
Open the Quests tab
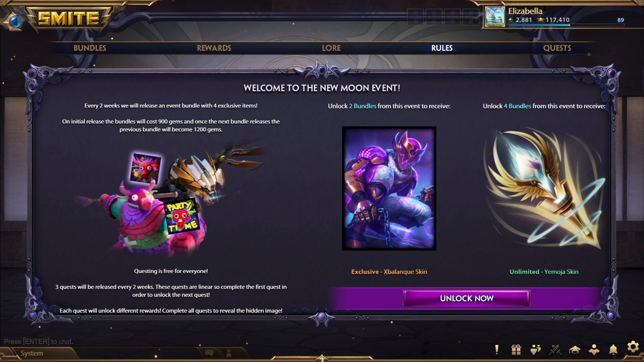click(557, 48)
